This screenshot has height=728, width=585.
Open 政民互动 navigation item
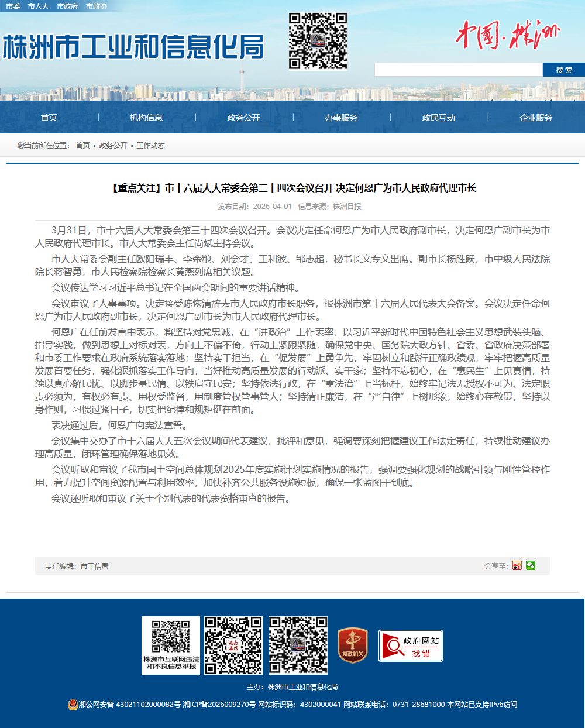[439, 118]
